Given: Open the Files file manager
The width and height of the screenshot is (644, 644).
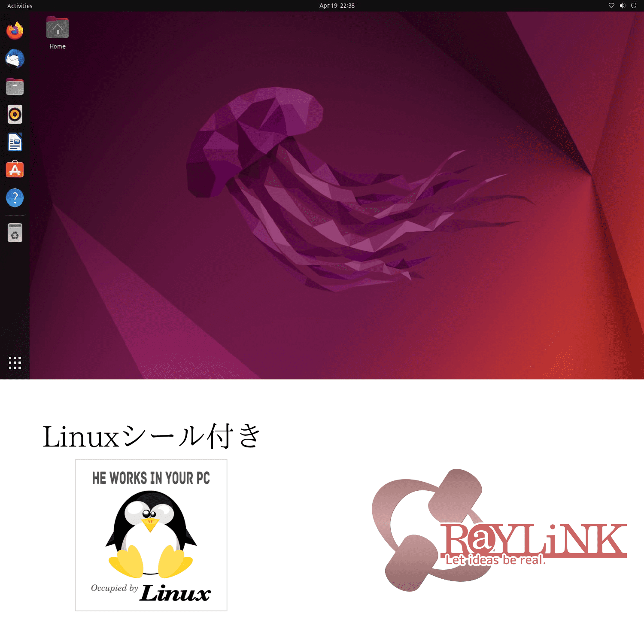Looking at the screenshot, I should [15, 86].
